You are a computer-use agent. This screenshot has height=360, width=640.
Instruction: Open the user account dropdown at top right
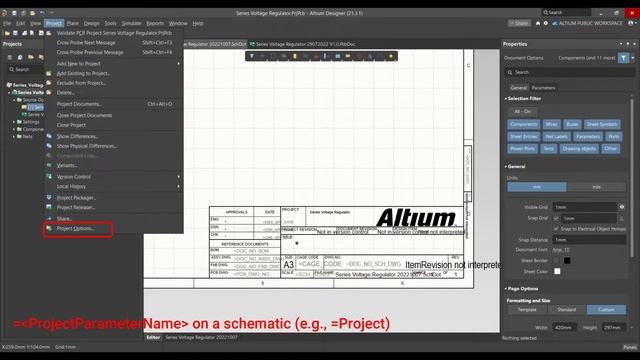pos(632,24)
